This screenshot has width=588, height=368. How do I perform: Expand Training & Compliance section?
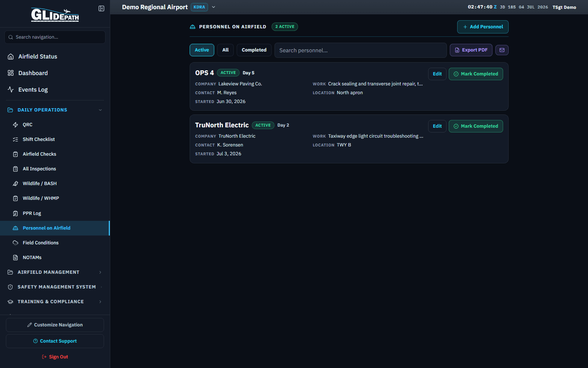[x=55, y=302]
